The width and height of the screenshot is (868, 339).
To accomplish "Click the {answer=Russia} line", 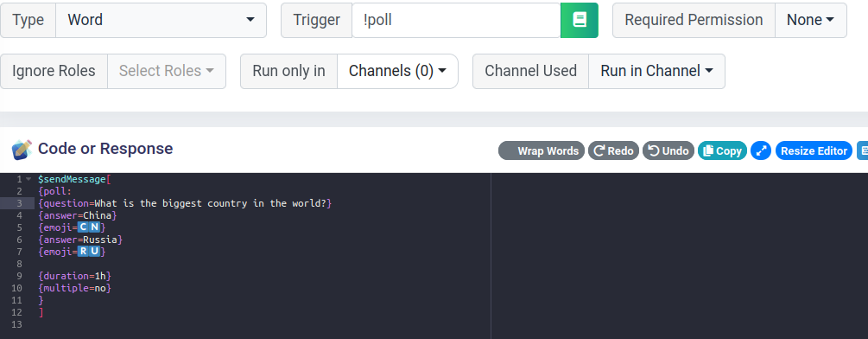I will click(80, 240).
